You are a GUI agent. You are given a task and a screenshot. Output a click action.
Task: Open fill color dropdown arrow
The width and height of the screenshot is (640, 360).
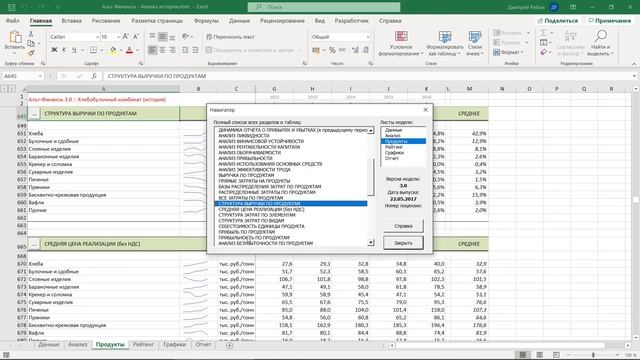(x=121, y=51)
